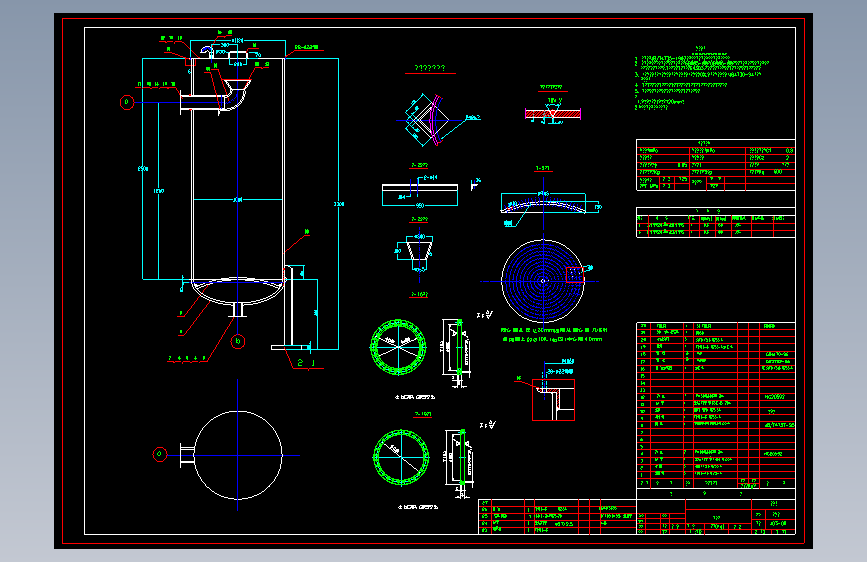Click the vessel overall height dimension on the right
867x562 pixels.
click(x=338, y=204)
